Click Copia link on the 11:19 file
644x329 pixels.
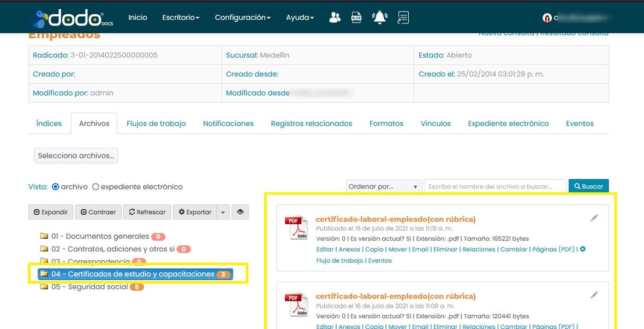[x=374, y=249]
